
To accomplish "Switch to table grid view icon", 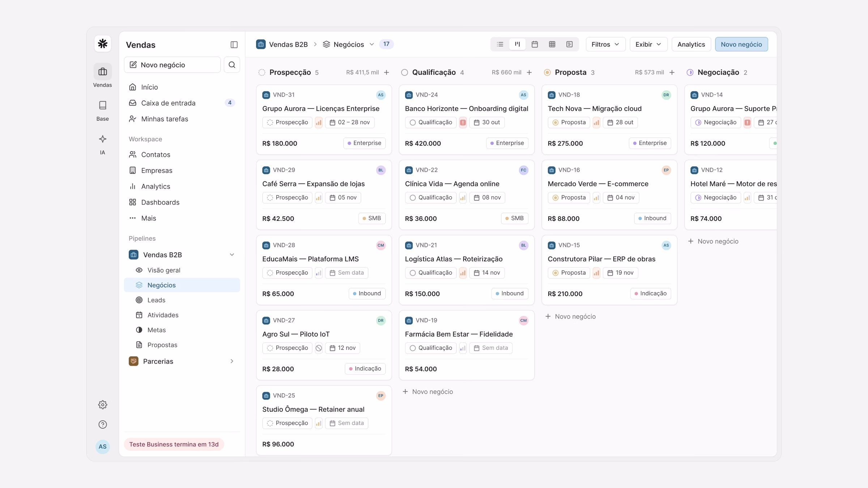I will click(x=552, y=44).
